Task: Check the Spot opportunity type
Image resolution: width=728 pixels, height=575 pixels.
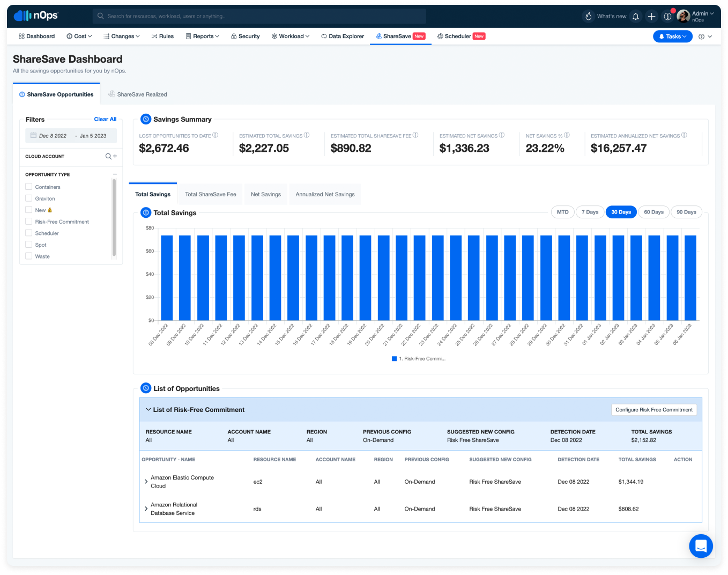Action: (x=28, y=245)
